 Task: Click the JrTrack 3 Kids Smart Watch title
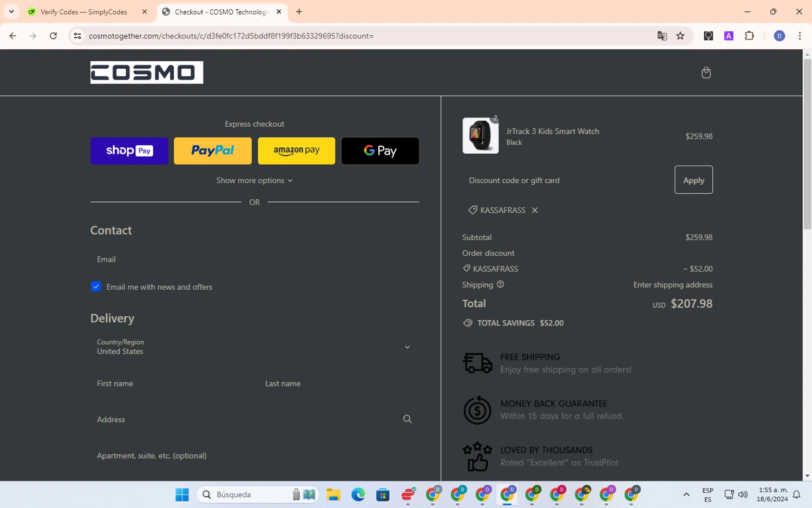click(553, 131)
